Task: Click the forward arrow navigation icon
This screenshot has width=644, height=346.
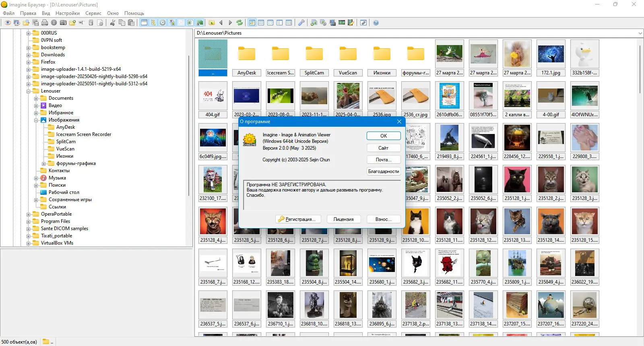Action: 230,23
